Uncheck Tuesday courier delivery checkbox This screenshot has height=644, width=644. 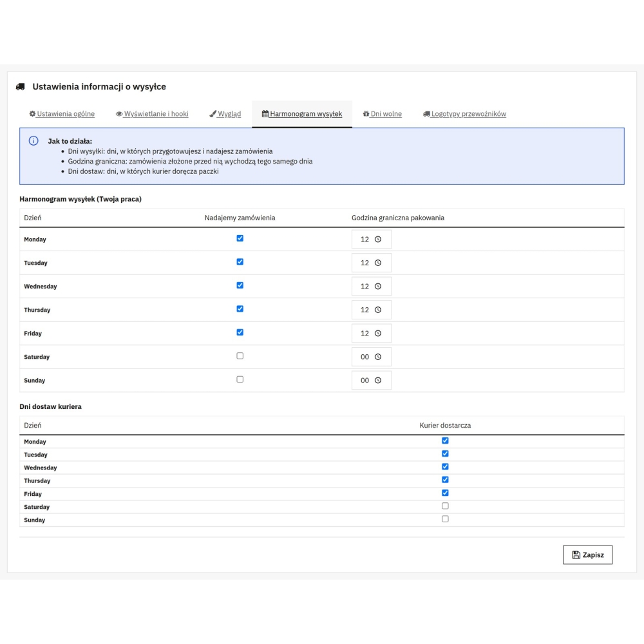click(445, 453)
